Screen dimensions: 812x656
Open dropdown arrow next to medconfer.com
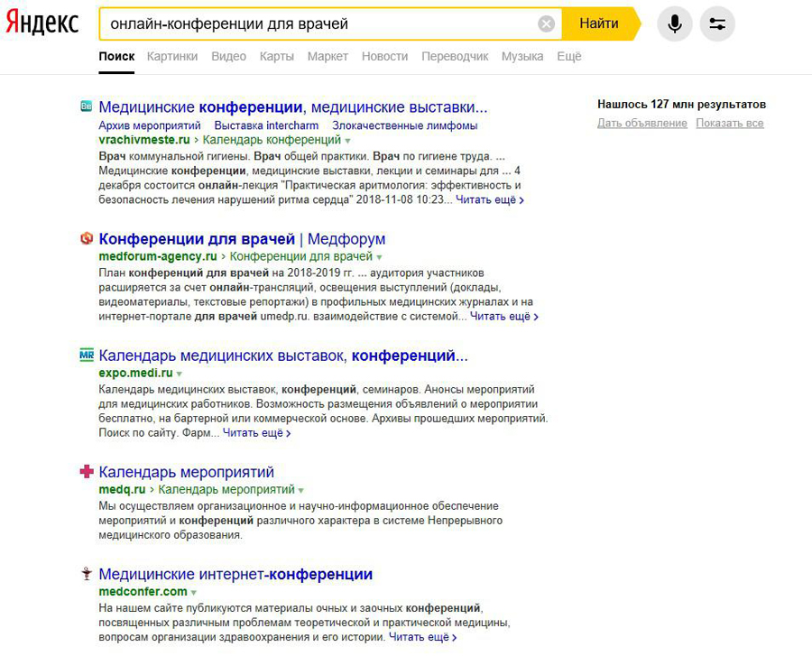(194, 593)
